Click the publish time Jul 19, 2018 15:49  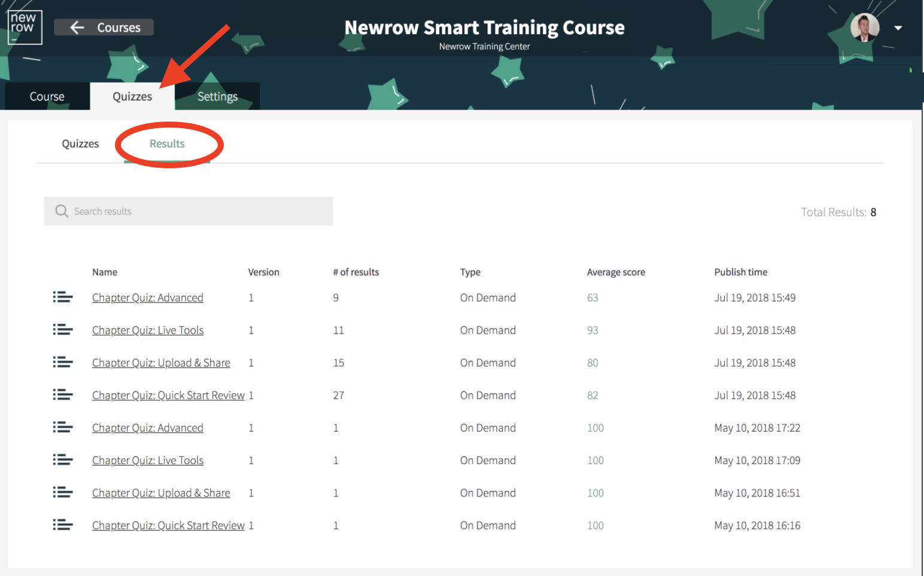coord(755,298)
